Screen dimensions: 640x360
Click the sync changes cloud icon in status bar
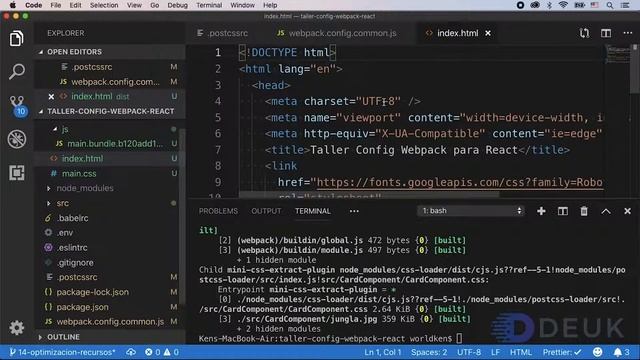[131, 352]
